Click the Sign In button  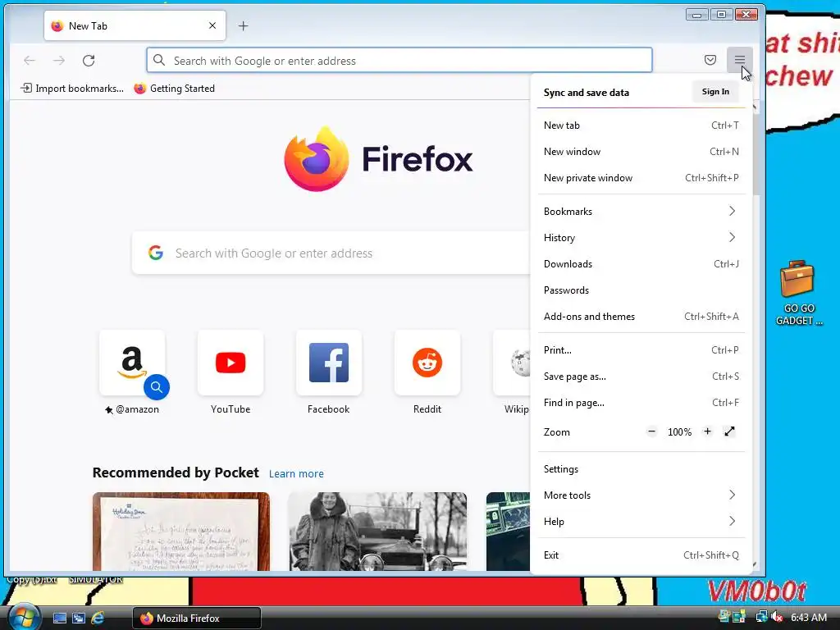pos(715,92)
